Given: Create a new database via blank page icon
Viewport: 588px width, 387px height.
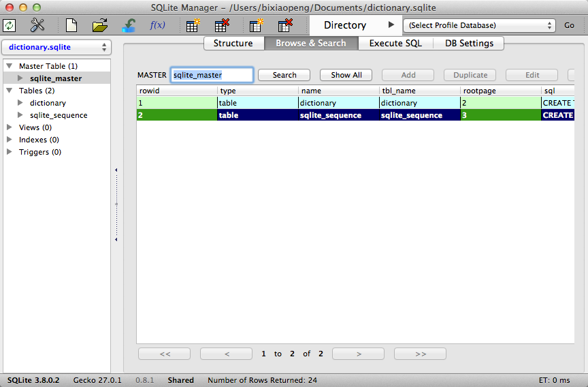Looking at the screenshot, I should pos(71,25).
